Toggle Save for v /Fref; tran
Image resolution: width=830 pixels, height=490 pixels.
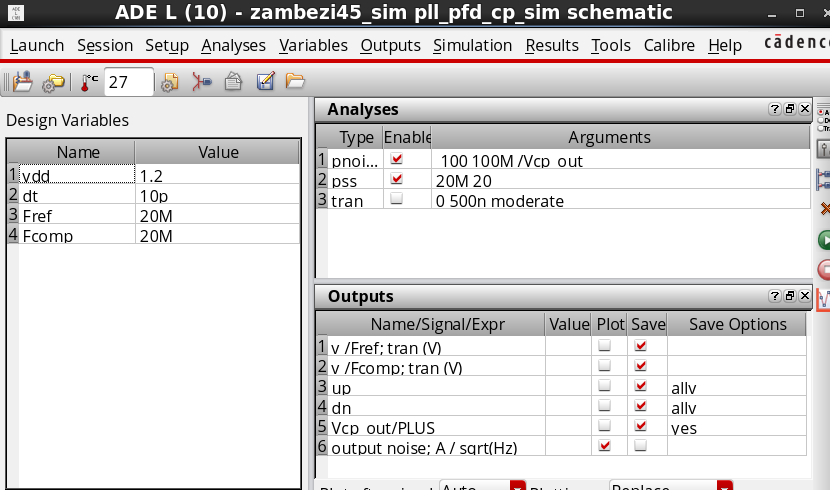640,346
